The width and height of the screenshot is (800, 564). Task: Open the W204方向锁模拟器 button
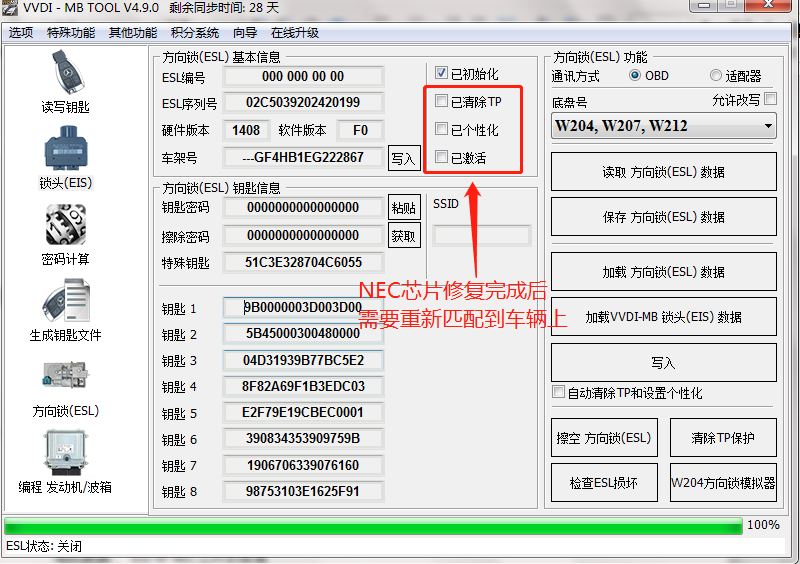click(723, 482)
